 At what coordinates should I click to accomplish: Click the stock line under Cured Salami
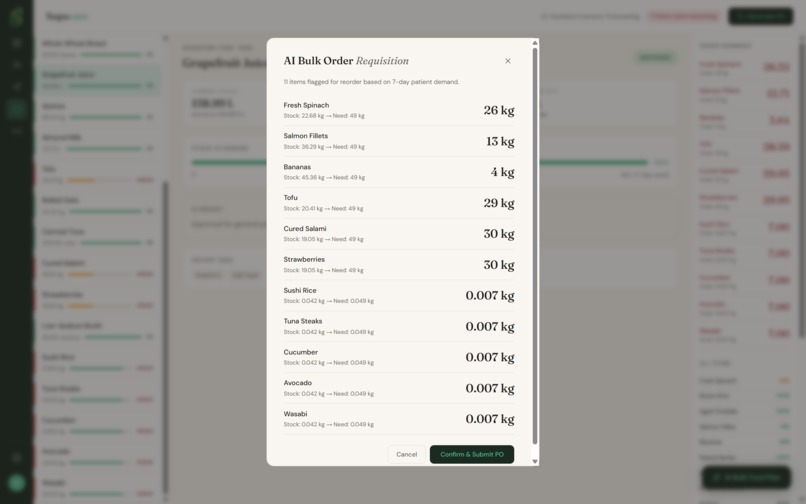pyautogui.click(x=323, y=239)
